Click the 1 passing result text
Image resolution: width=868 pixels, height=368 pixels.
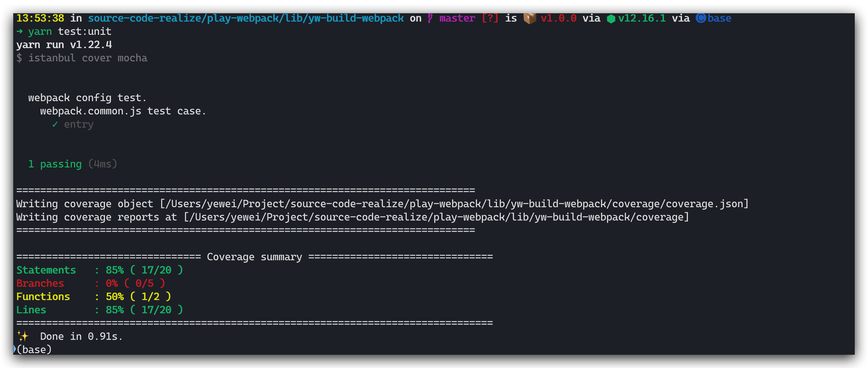tap(55, 164)
